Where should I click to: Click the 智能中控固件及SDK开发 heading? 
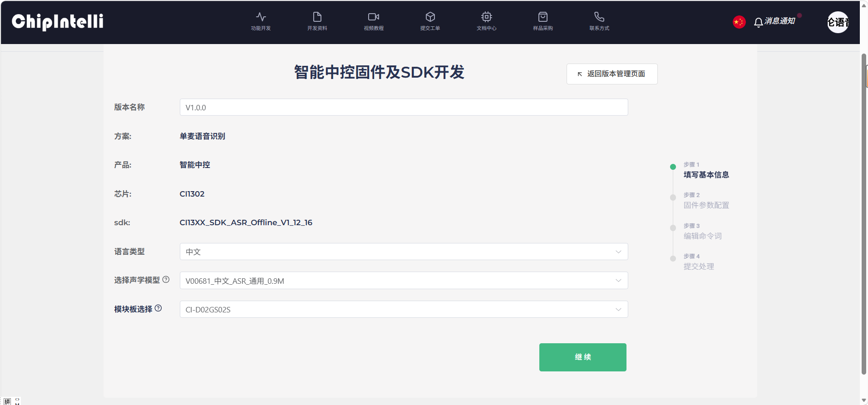coord(379,72)
